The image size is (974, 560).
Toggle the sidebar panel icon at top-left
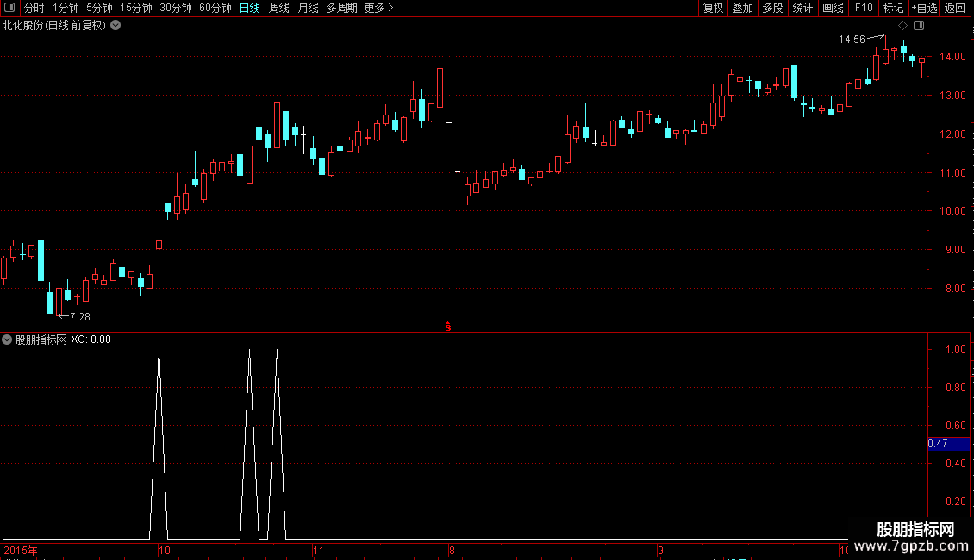pyautogui.click(x=9, y=8)
